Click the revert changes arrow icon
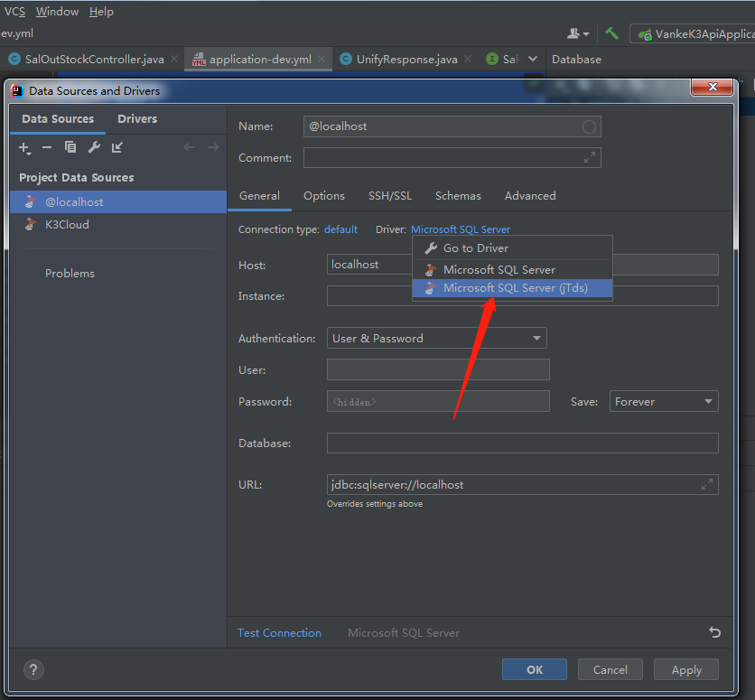This screenshot has height=700, width=755. tap(714, 632)
